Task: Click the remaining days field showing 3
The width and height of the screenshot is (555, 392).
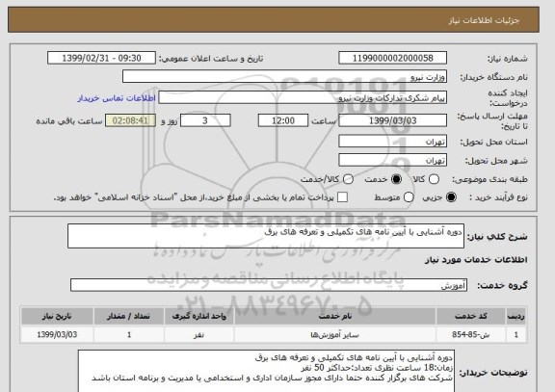Action: (205, 120)
